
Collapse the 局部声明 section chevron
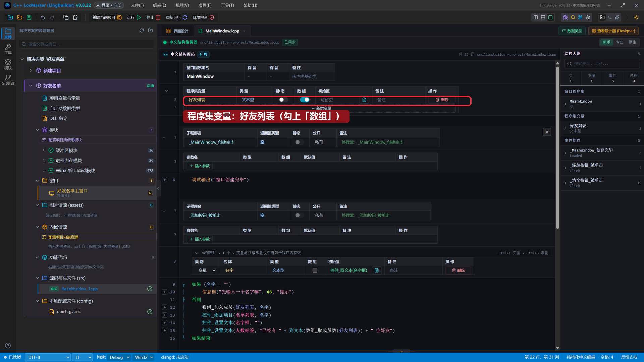click(197, 253)
